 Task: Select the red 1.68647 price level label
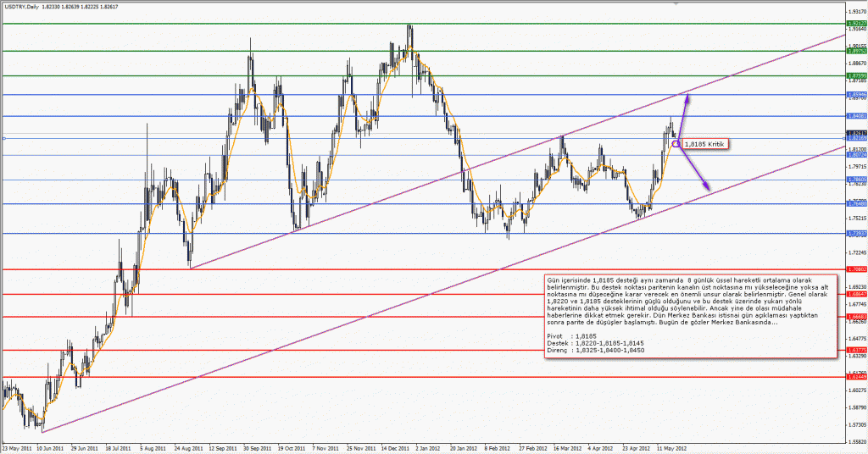(856, 294)
